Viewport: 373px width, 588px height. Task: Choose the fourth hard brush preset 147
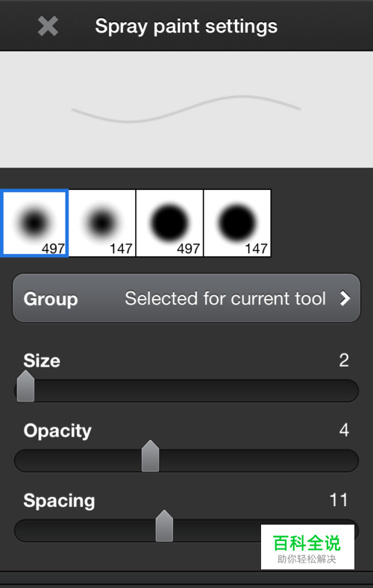coord(237,223)
